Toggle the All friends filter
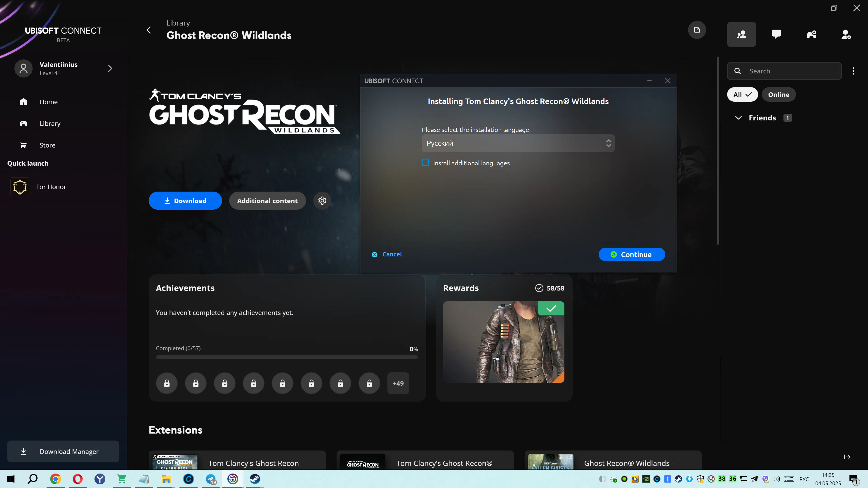The width and height of the screenshot is (868, 488). point(742,95)
